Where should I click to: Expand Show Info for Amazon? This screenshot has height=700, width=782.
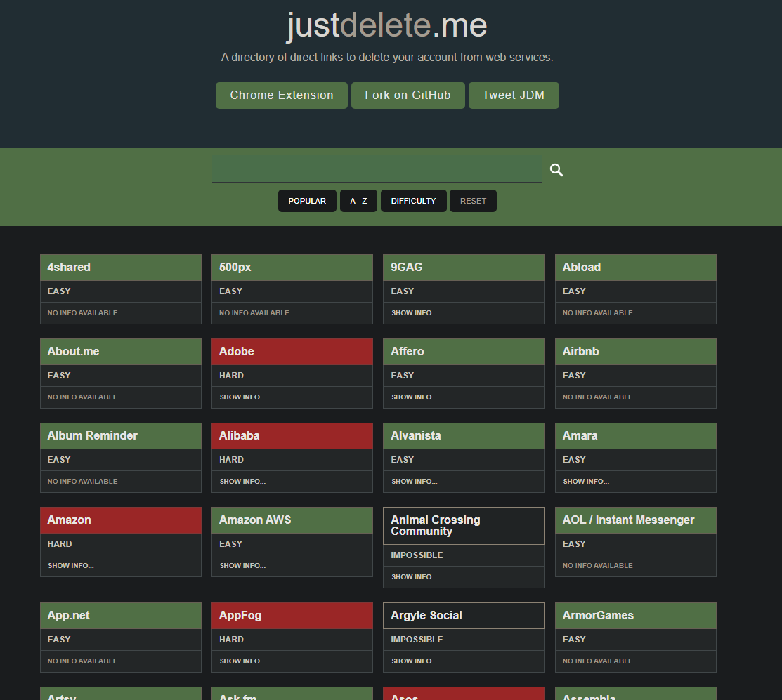(x=71, y=565)
